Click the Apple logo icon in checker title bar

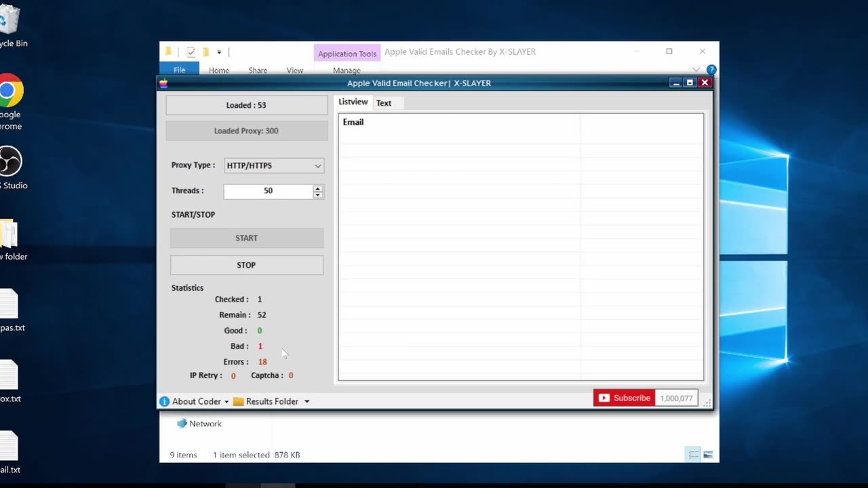[163, 83]
